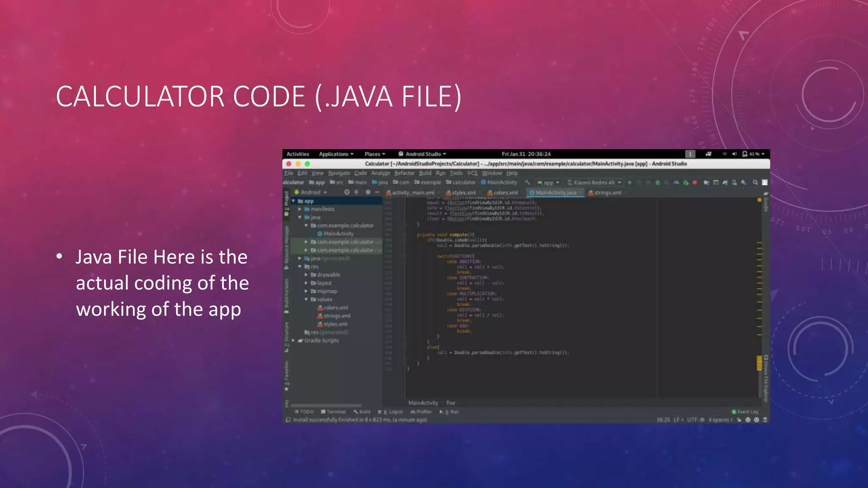Click the Collapse All icon in Project panel
The height and width of the screenshot is (488, 868).
coord(356,192)
